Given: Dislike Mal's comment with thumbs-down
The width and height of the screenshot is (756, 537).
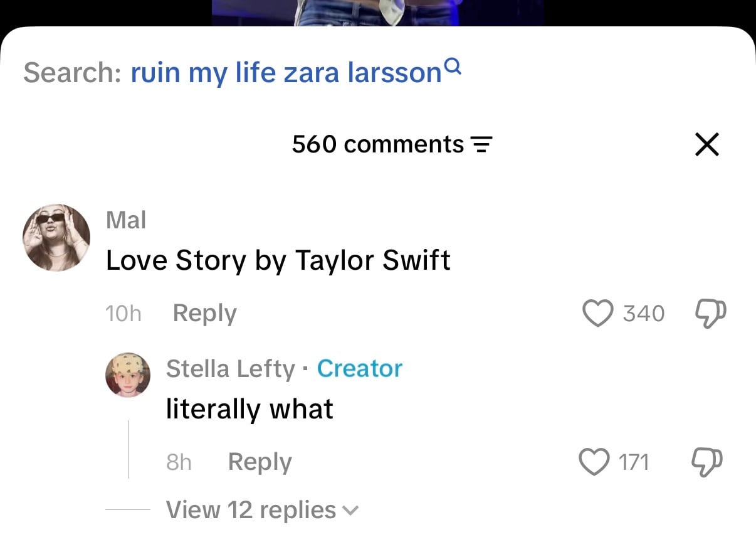Looking at the screenshot, I should tap(711, 313).
